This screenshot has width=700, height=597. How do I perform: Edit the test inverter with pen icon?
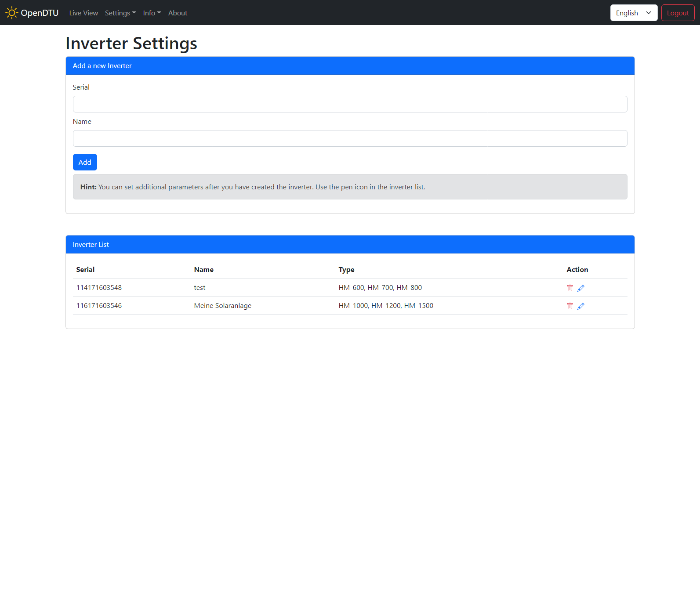coord(581,288)
